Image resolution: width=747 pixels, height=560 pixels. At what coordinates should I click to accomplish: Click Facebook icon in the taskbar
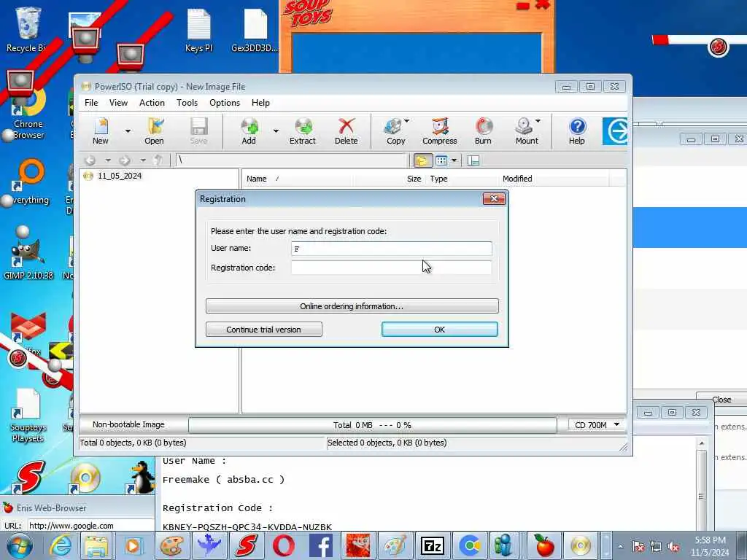(321, 545)
